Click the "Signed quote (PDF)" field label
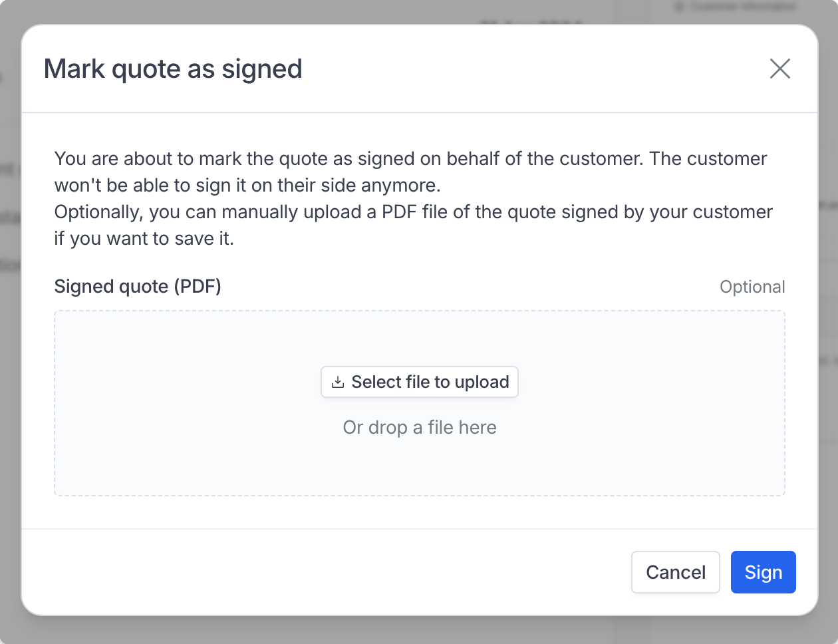 (138, 286)
